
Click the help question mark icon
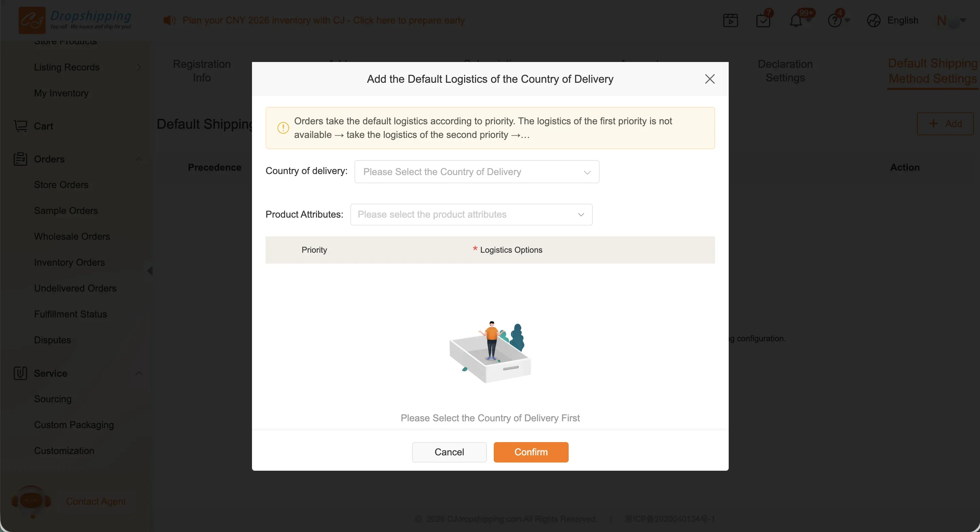tap(835, 20)
